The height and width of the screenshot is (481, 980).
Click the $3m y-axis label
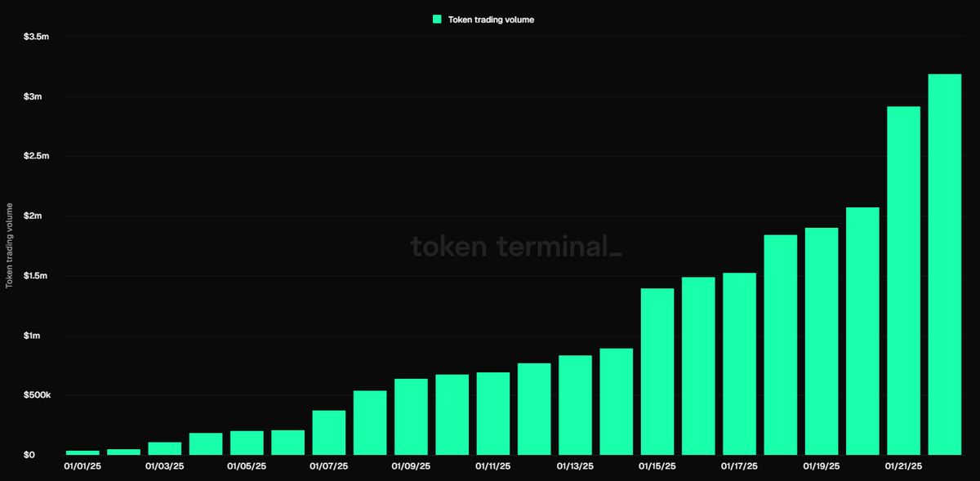32,96
